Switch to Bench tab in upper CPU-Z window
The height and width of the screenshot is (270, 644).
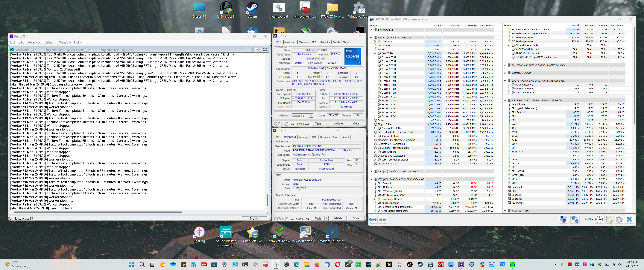[x=336, y=42]
